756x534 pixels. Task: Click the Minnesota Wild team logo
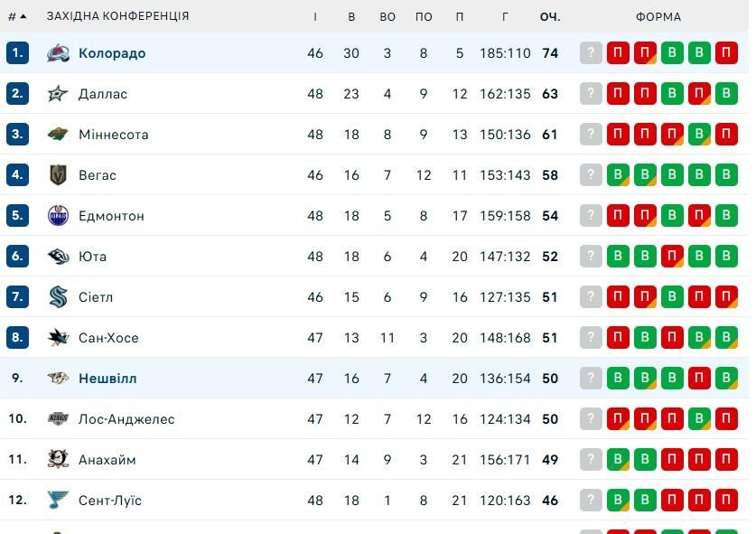[x=58, y=135]
